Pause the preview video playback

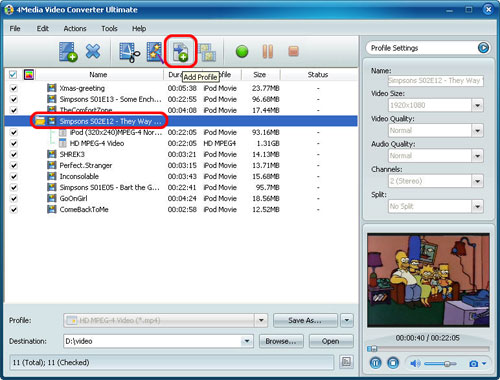point(376,363)
